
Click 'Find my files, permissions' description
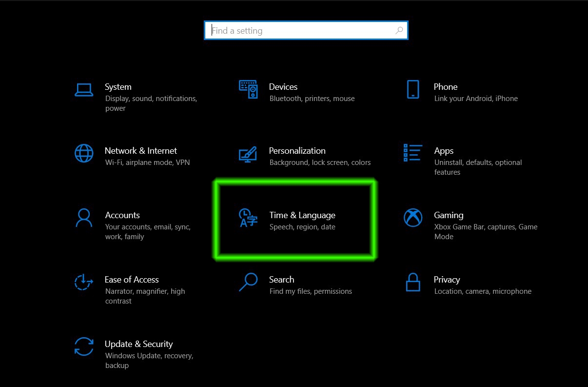pyautogui.click(x=311, y=291)
